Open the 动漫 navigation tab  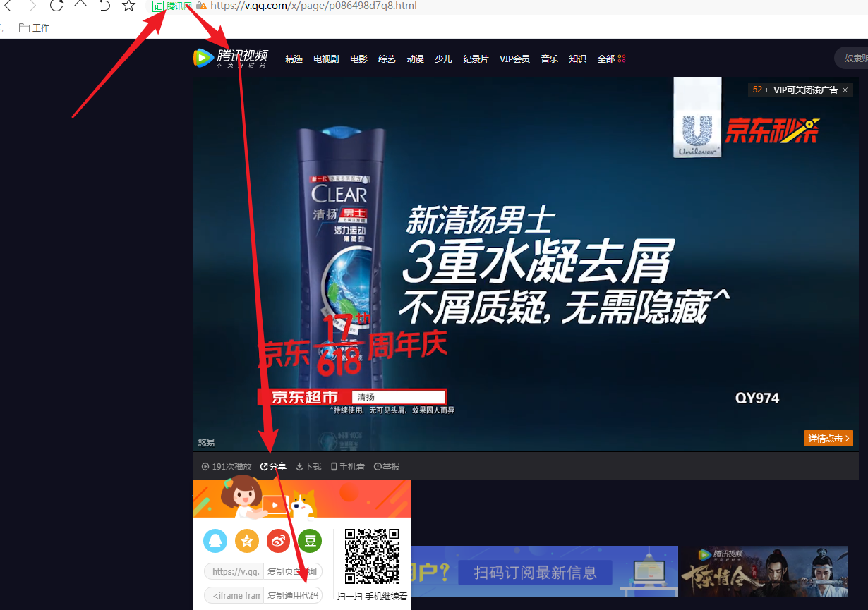[x=415, y=59]
